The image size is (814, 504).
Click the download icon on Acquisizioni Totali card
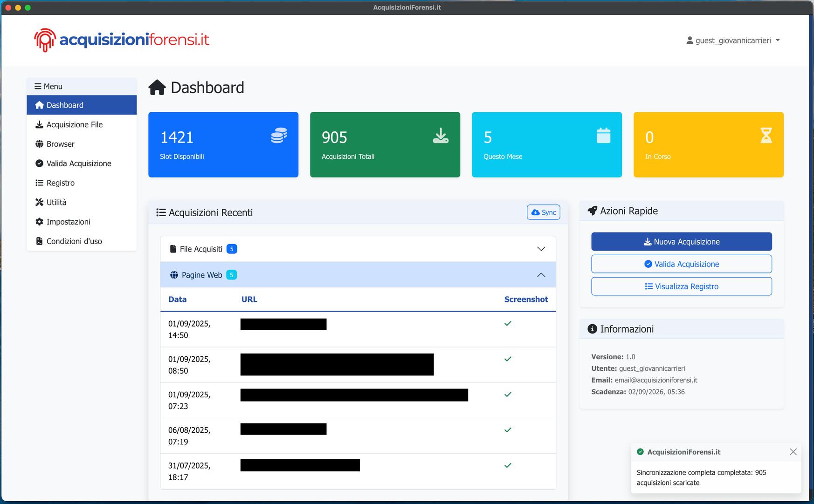tap(441, 136)
